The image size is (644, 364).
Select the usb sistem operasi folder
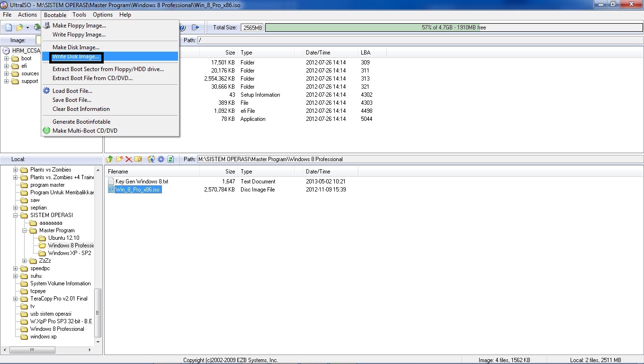coord(51,314)
